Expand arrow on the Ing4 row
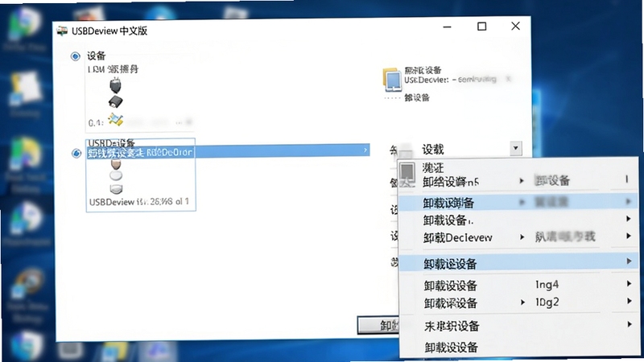 click(629, 283)
